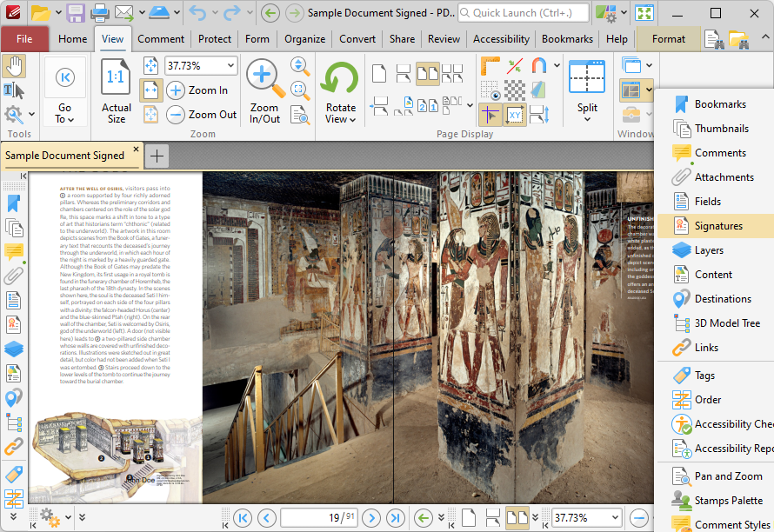This screenshot has height=532, width=774.
Task: Click the Split view button
Action: [587, 90]
